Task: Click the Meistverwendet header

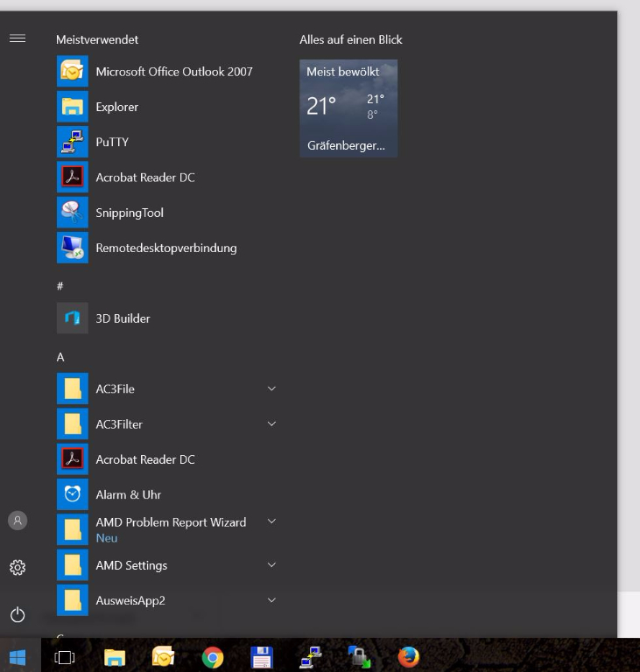Action: [97, 39]
